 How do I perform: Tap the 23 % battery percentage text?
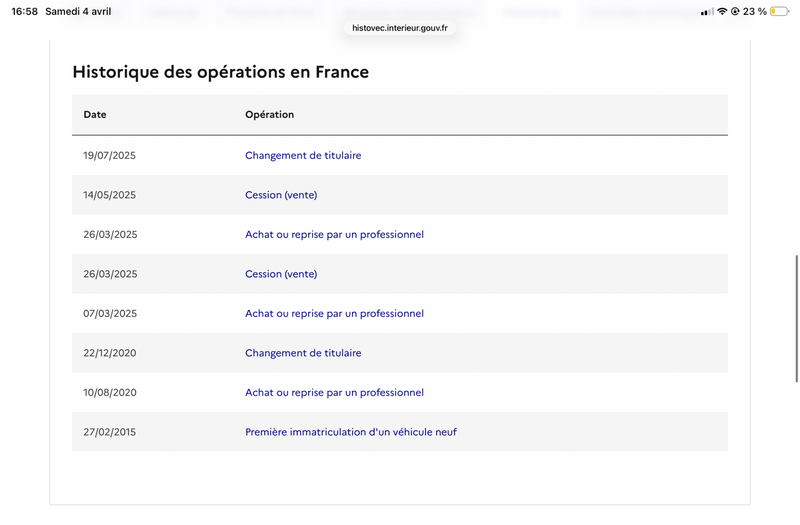tap(755, 12)
